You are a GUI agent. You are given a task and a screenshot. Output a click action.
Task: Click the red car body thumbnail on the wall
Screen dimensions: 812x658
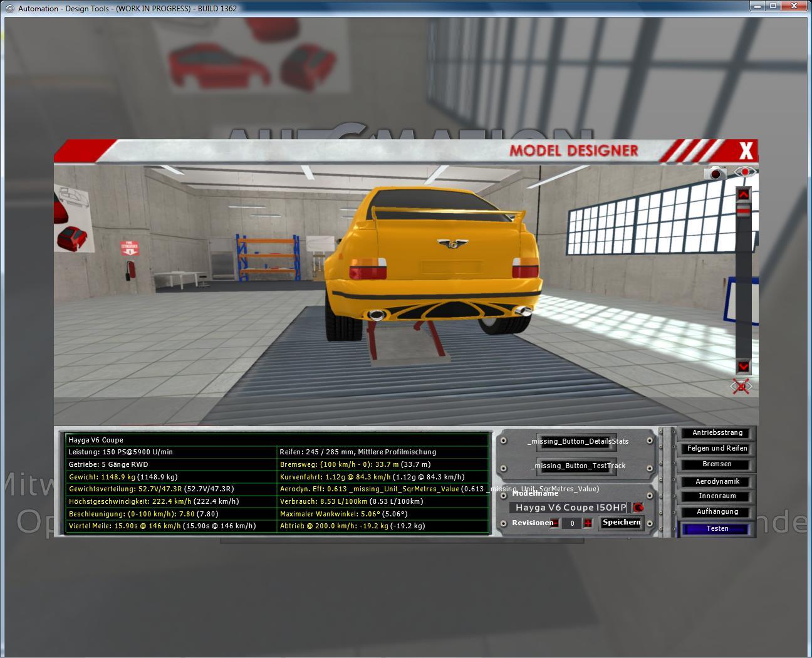[71, 237]
